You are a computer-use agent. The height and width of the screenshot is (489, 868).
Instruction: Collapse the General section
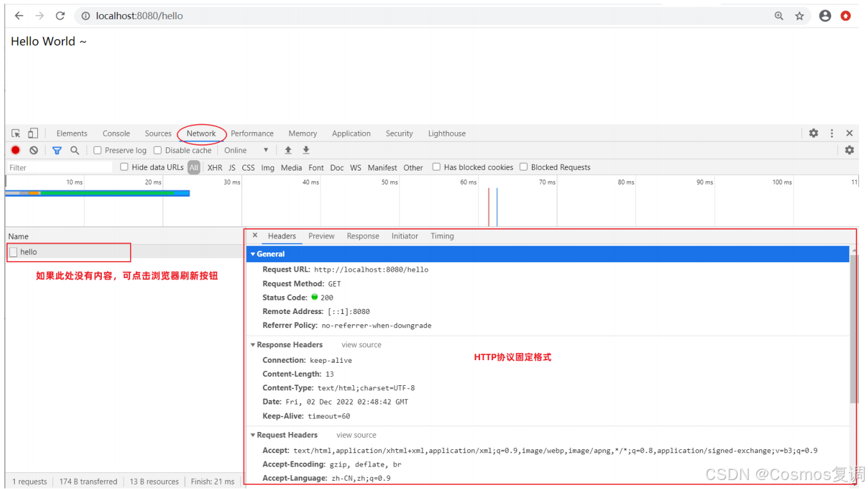point(253,254)
